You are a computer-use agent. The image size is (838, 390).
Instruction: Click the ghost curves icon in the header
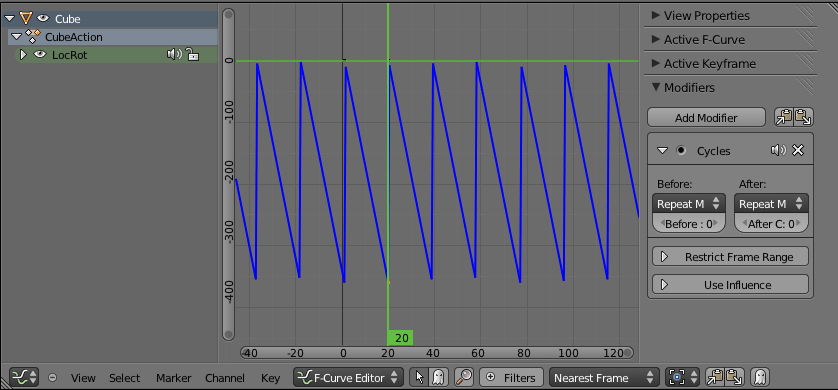pyautogui.click(x=759, y=377)
